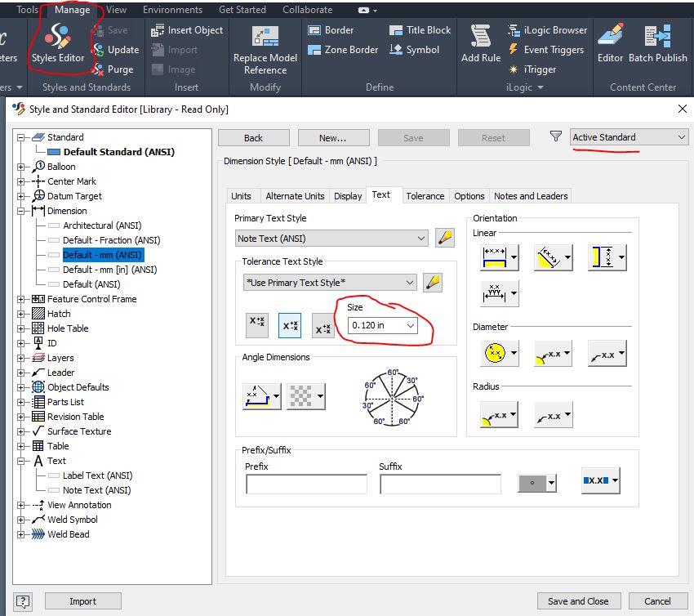Purge unused styles
Image resolution: width=694 pixels, height=616 pixels.
point(100,69)
